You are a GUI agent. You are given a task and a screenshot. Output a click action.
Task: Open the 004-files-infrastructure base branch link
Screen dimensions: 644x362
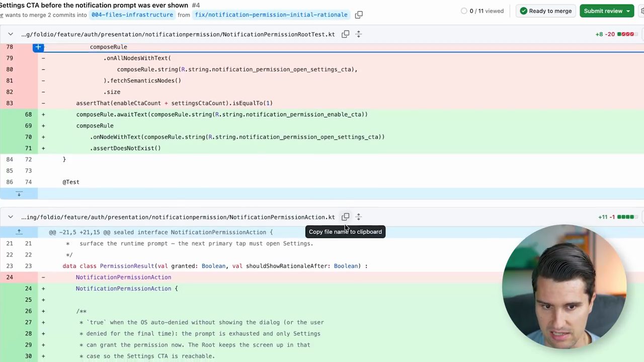coord(132,15)
